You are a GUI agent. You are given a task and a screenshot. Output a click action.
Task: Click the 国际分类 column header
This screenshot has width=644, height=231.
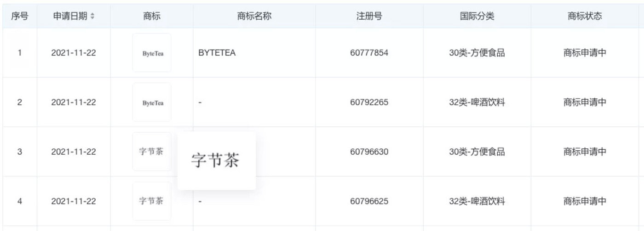[x=477, y=16]
